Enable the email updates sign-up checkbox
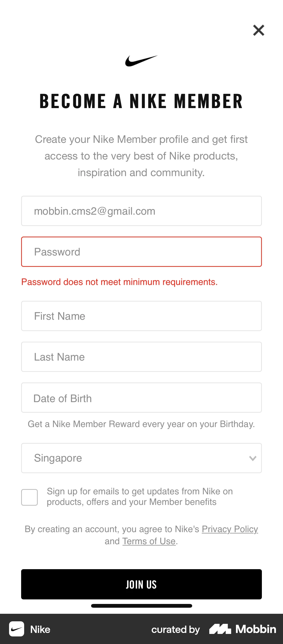283x644 pixels. [x=29, y=497]
